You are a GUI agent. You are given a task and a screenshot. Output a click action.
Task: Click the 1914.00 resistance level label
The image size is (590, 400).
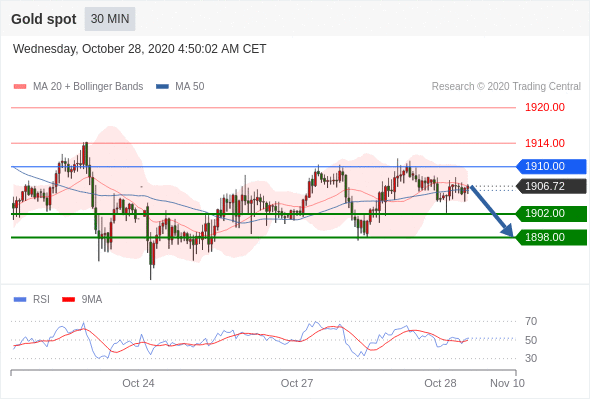(545, 143)
